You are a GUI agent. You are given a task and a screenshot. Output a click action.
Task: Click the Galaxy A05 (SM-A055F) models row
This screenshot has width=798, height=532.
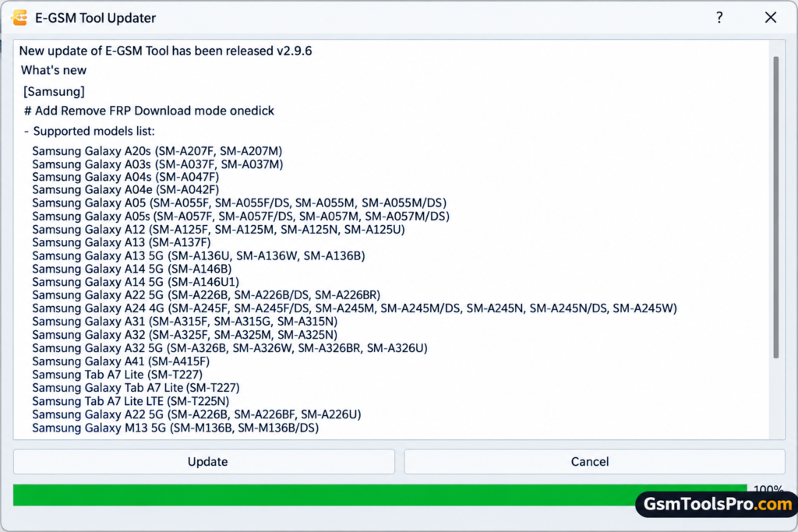tap(239, 203)
